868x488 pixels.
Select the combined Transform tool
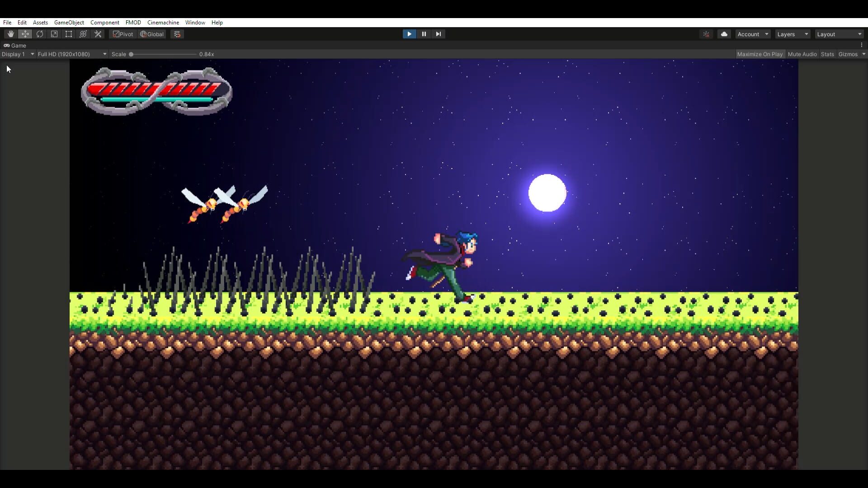(x=83, y=34)
